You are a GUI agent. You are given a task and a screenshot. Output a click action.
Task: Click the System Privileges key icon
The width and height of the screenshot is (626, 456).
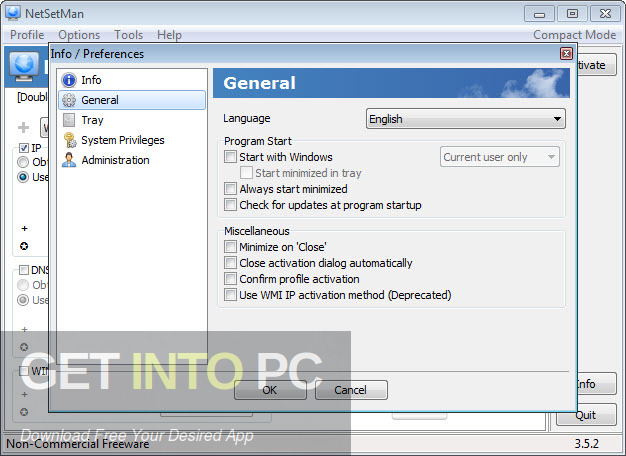click(69, 140)
